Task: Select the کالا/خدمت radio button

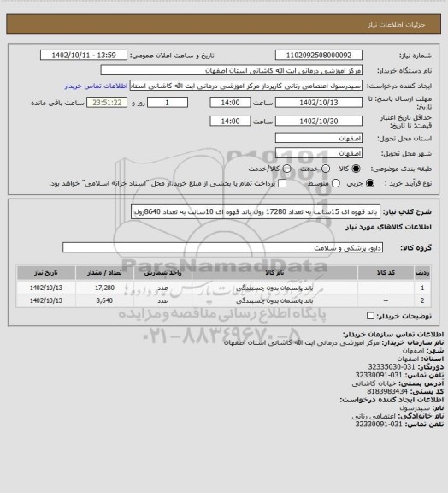Action: coord(286,169)
